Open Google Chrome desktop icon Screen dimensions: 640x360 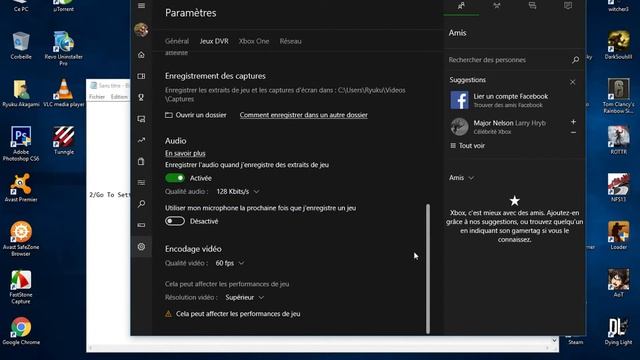coord(21,331)
